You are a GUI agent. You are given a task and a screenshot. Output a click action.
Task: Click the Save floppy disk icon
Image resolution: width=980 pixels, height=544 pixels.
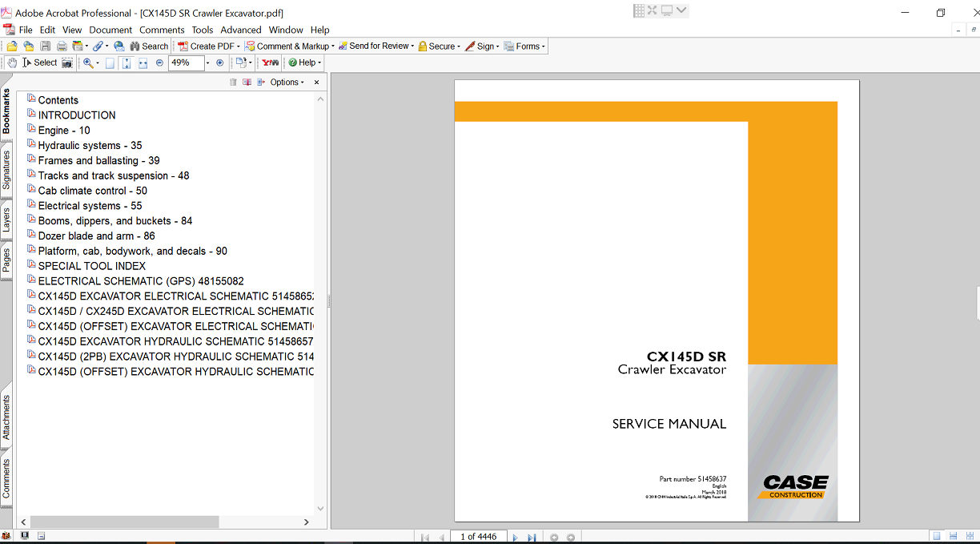(46, 46)
